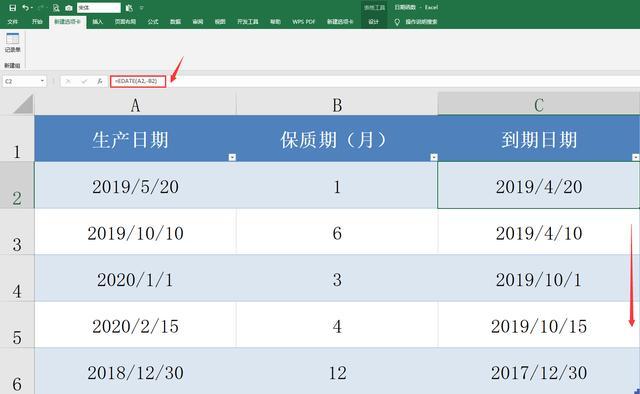Viewport: 640px width, 394px height.
Task: Select cell with 2019/5/20
Action: pyautogui.click(x=135, y=185)
